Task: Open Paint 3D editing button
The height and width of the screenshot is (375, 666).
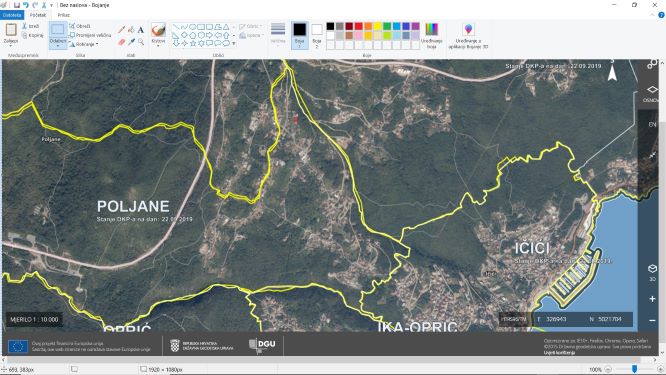Action: (x=468, y=36)
